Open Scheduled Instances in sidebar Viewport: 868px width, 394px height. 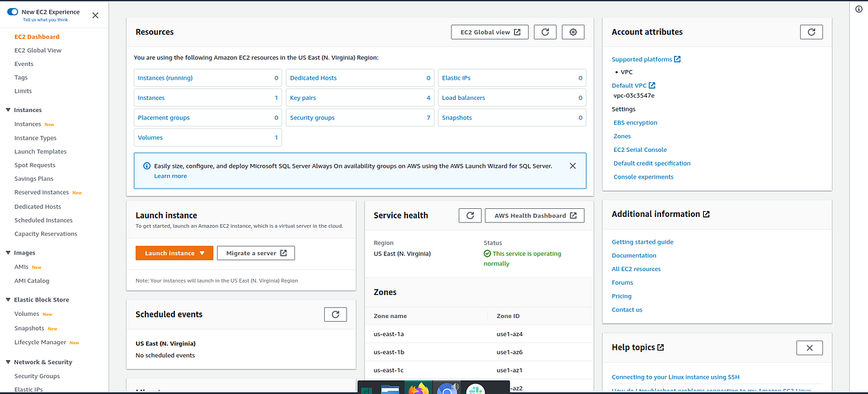pyautogui.click(x=43, y=220)
